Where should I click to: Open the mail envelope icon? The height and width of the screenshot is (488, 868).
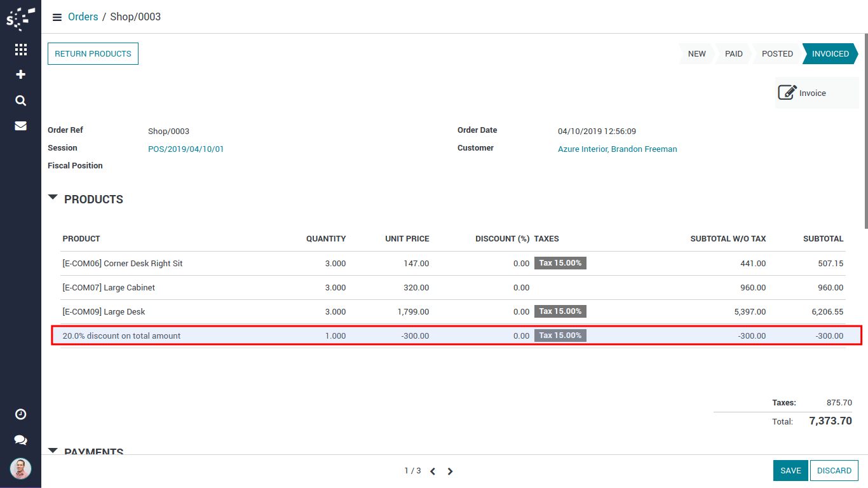(20, 126)
